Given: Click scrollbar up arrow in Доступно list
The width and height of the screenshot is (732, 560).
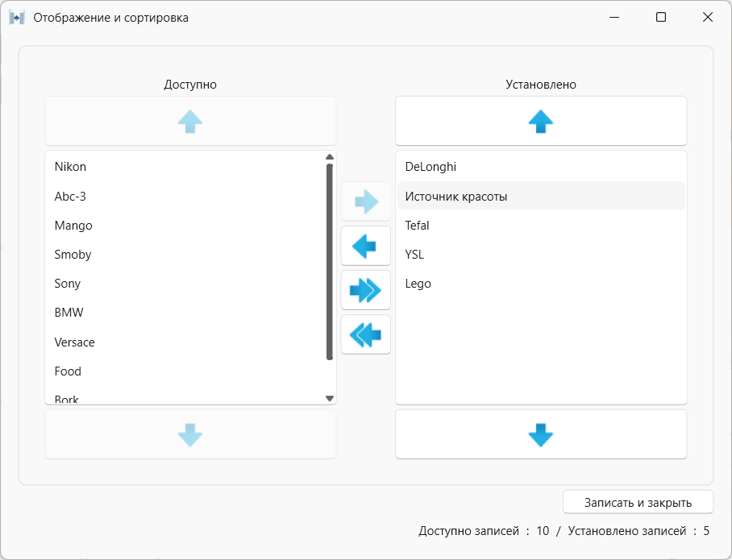Looking at the screenshot, I should 330,157.
